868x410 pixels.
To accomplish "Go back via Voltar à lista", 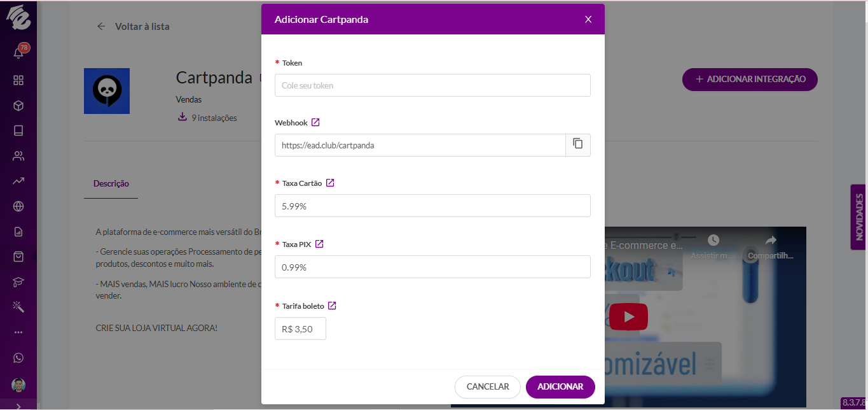I will tap(134, 26).
